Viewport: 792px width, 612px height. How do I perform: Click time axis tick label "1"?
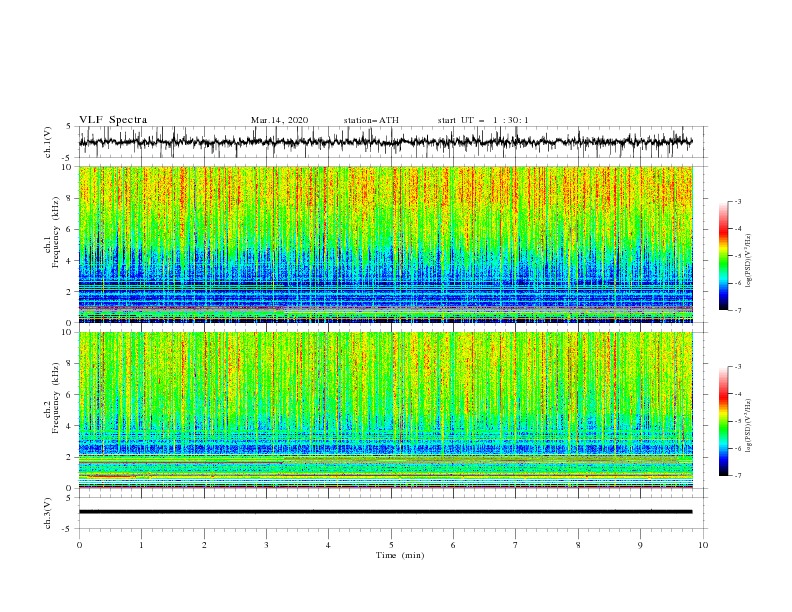tap(141, 545)
